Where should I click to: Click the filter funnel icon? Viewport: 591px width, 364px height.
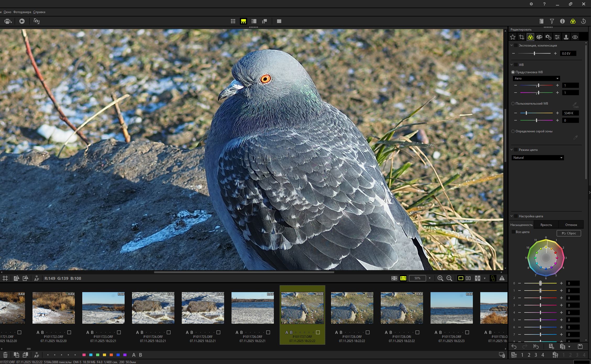pyautogui.click(x=552, y=21)
